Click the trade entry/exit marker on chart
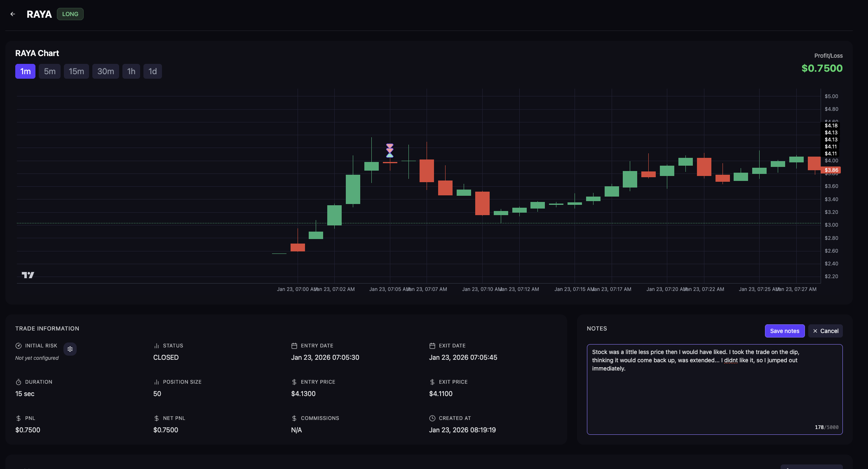Screen dimensions: 868x469 tap(389, 151)
